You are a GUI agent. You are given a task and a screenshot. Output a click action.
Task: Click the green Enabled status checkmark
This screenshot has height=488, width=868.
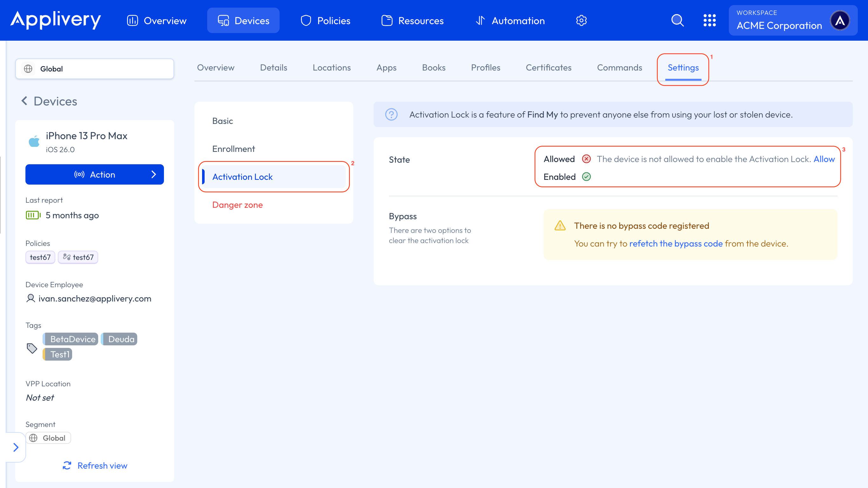click(586, 177)
